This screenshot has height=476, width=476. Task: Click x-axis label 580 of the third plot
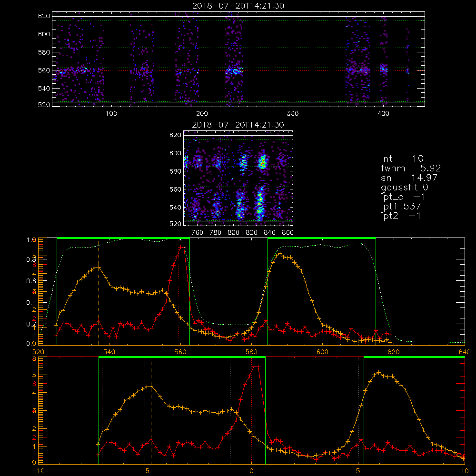tap(252, 352)
